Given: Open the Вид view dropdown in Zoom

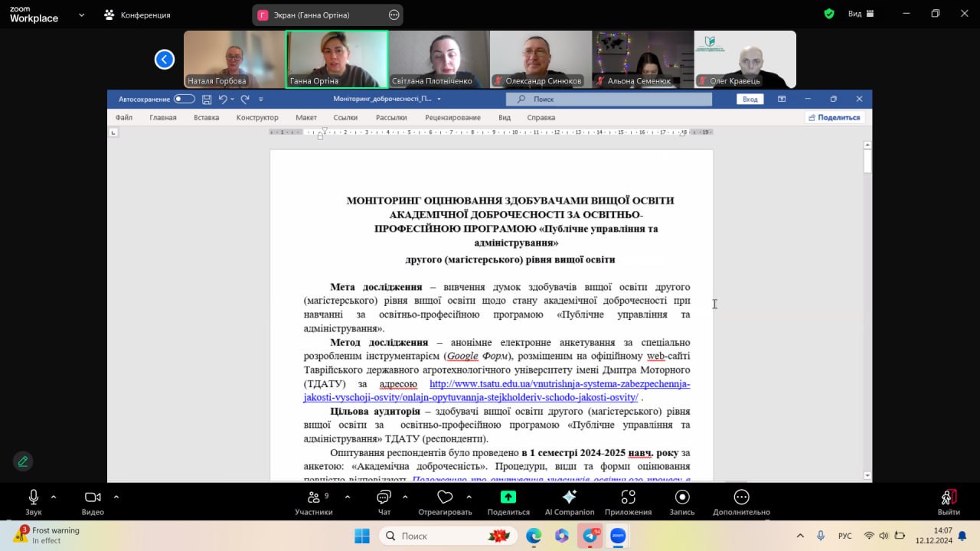Looking at the screenshot, I should pyautogui.click(x=861, y=14).
